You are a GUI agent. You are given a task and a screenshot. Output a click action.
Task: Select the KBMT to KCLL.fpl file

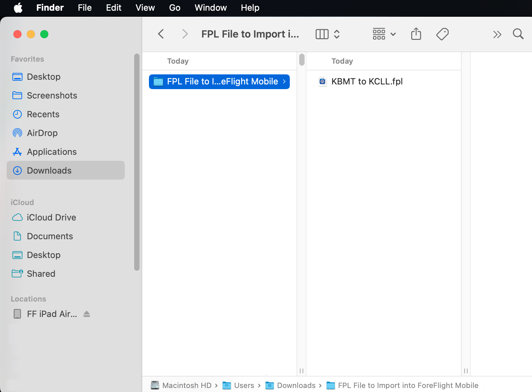tap(384, 81)
